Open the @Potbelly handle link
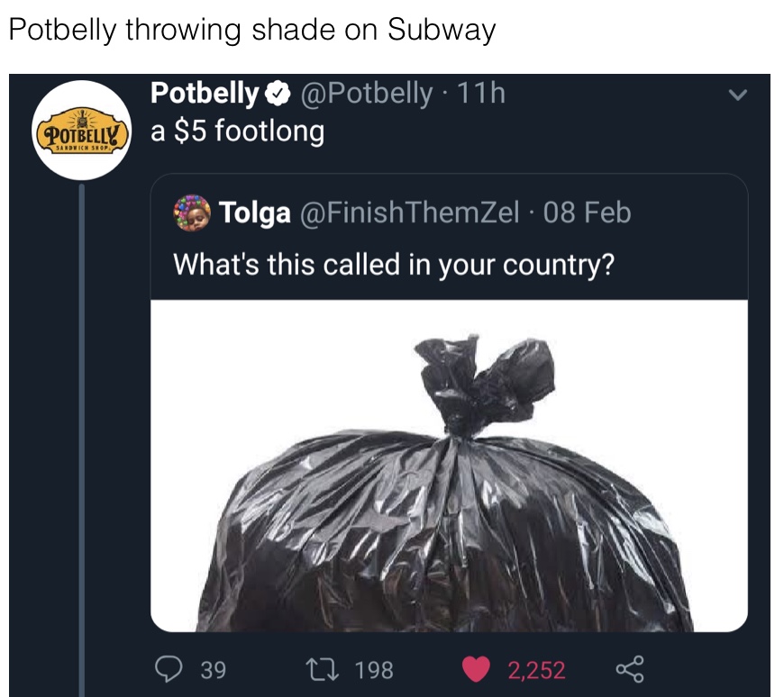Image resolution: width=784 pixels, height=697 pixels. [366, 94]
